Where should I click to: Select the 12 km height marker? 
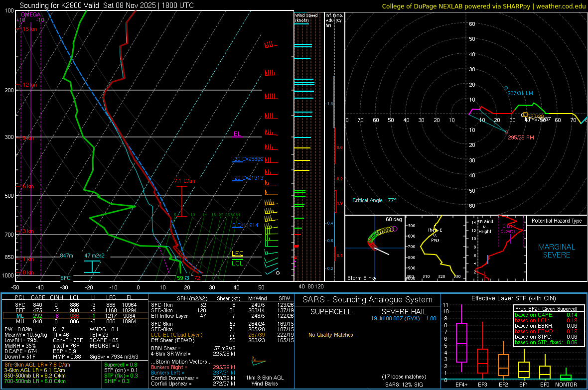(28, 85)
